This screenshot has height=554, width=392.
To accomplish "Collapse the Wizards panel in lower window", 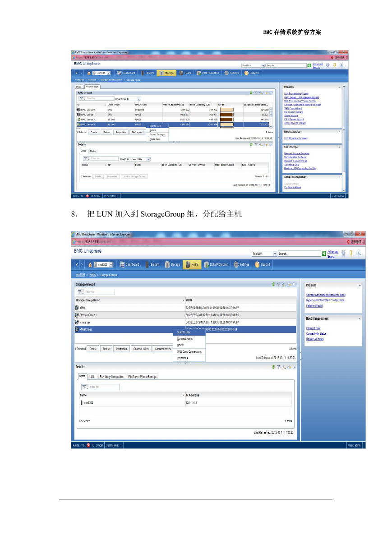I will (x=360, y=285).
